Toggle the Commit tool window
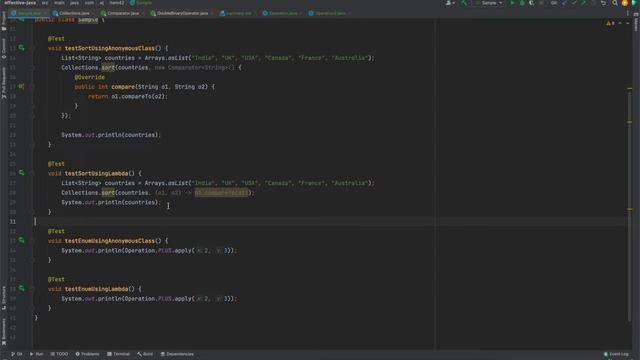 pos(4,49)
